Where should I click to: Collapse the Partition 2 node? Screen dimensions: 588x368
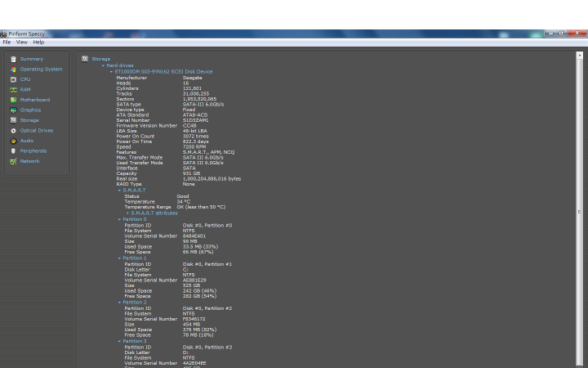(119, 302)
